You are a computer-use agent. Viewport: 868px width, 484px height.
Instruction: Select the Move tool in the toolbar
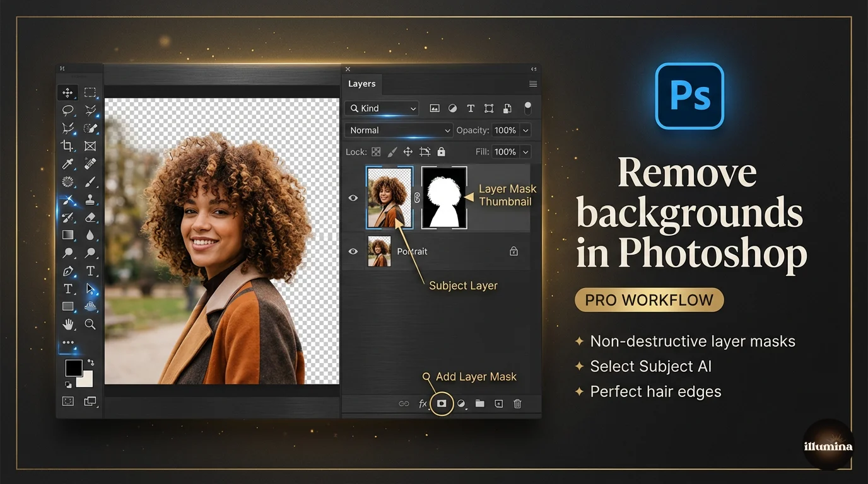(x=67, y=92)
